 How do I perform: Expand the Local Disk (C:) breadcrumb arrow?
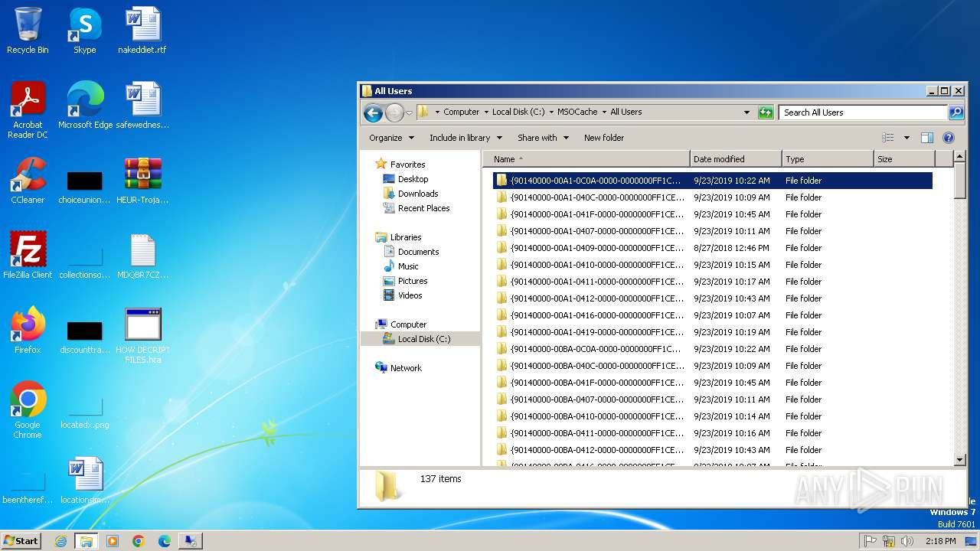[550, 112]
